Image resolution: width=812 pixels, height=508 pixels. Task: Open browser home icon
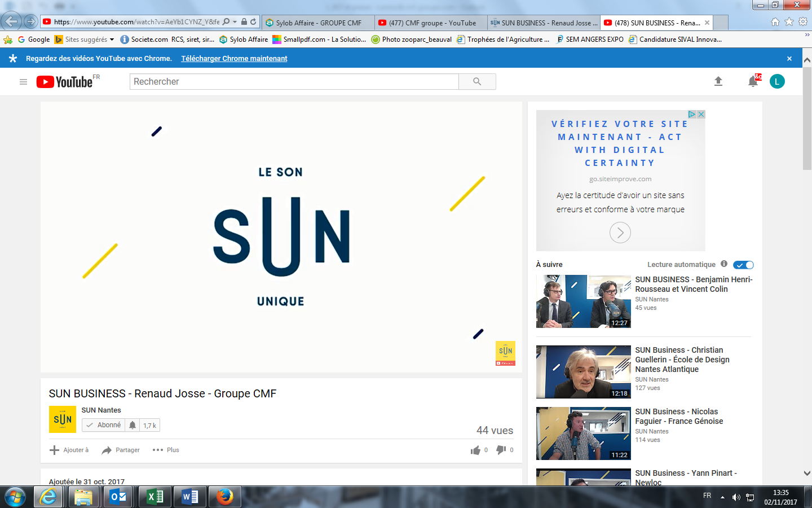[775, 21]
